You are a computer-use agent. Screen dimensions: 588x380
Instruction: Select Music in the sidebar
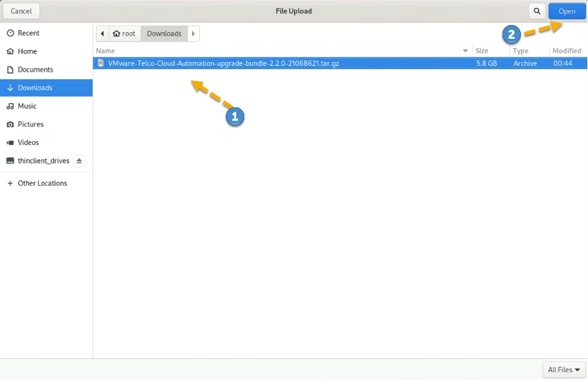9,106
